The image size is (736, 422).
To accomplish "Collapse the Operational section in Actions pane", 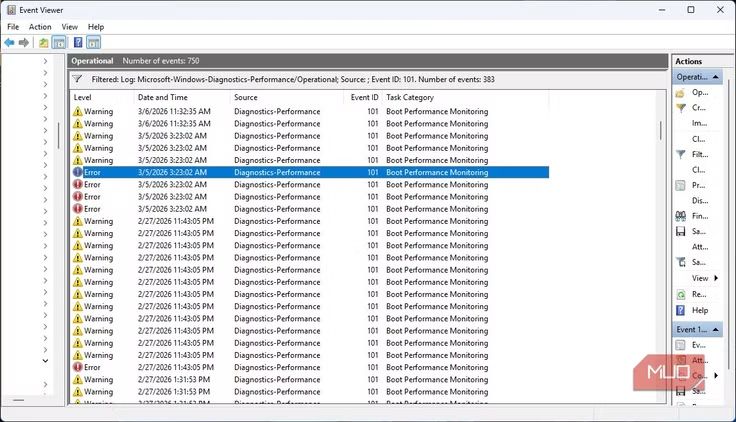I will pyautogui.click(x=715, y=77).
